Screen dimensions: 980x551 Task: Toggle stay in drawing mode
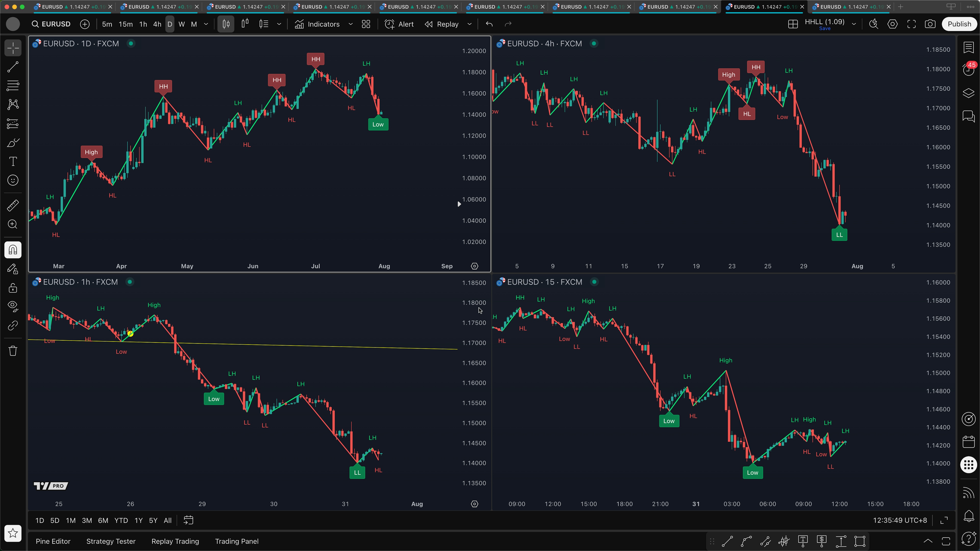[13, 269]
